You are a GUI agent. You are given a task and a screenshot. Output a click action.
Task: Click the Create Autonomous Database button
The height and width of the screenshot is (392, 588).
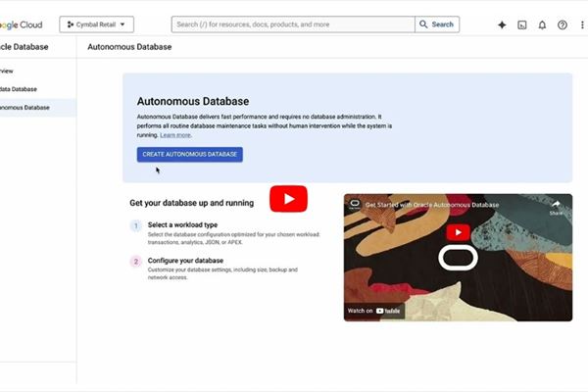tap(190, 155)
